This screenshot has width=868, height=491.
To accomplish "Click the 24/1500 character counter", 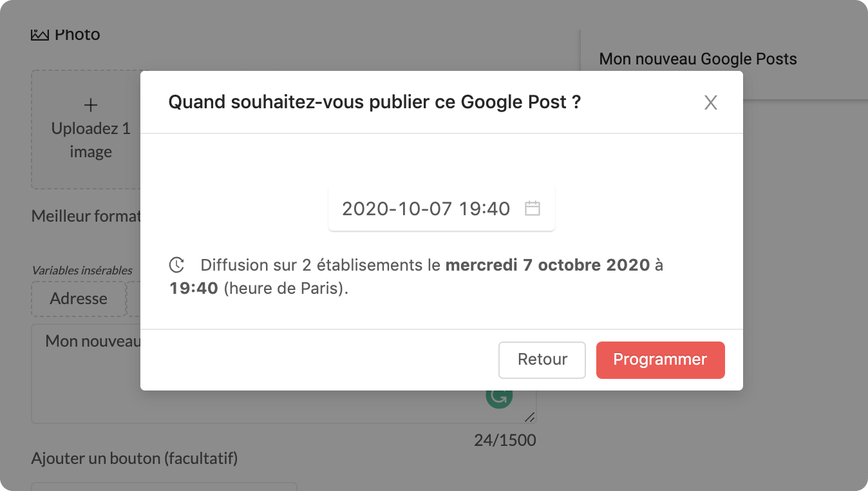I will (505, 441).
